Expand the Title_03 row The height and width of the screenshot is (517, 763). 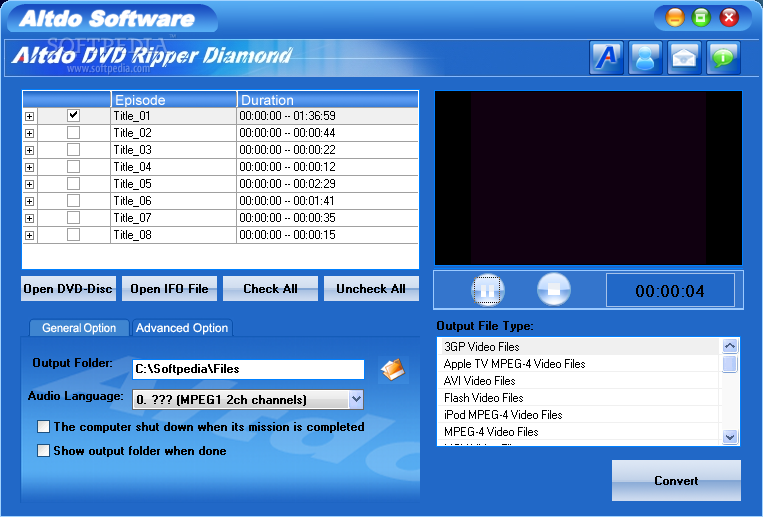[30, 150]
